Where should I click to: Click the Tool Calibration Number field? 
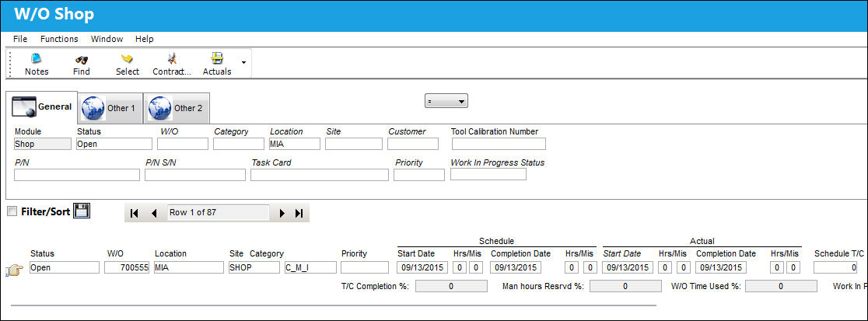click(x=499, y=144)
